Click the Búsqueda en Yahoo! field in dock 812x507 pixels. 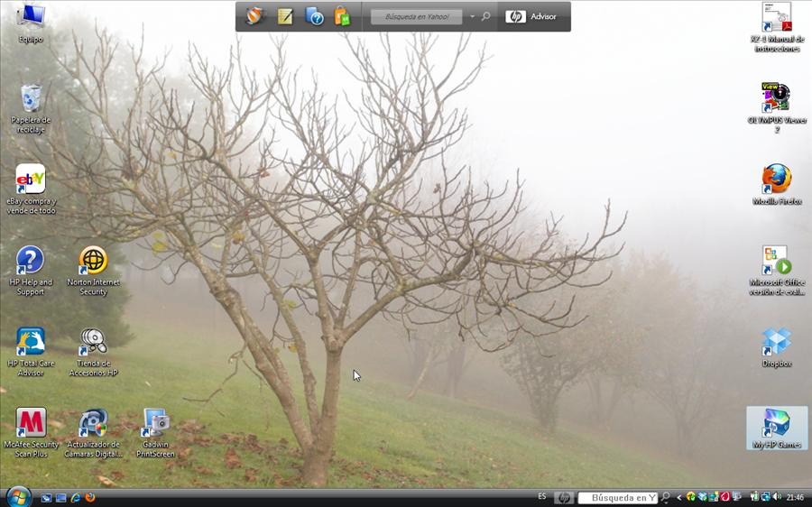coord(416,16)
